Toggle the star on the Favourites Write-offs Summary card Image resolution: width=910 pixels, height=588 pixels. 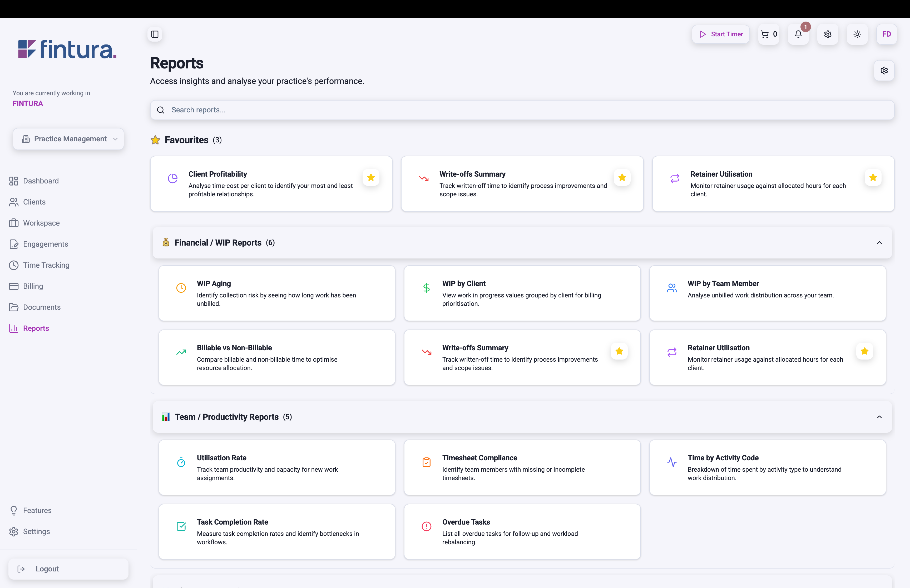pyautogui.click(x=622, y=178)
